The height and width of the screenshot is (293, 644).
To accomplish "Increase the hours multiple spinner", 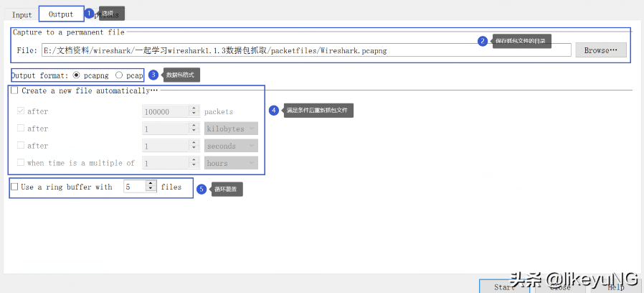I will [194, 160].
